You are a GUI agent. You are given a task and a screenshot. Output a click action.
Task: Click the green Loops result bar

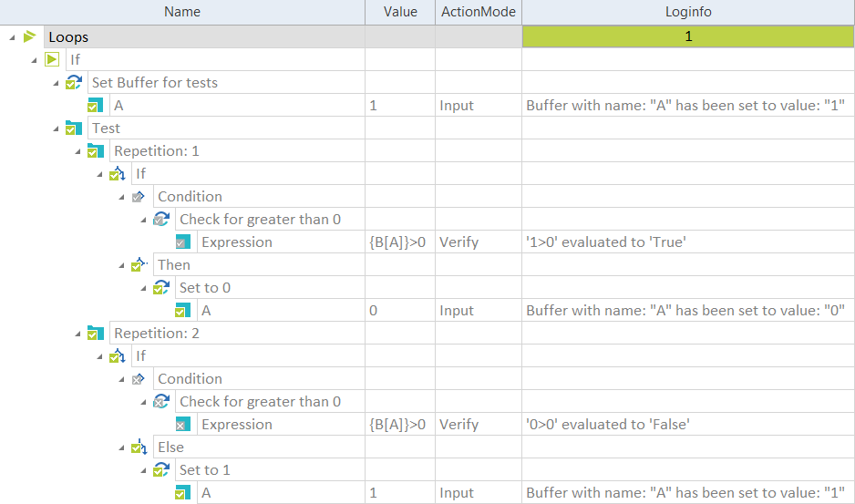coord(688,37)
